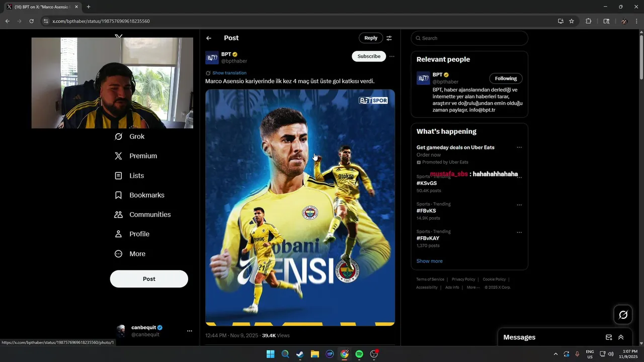Viewport: 644px width, 362px height.
Task: Open the Windows Start button
Action: pos(270,354)
